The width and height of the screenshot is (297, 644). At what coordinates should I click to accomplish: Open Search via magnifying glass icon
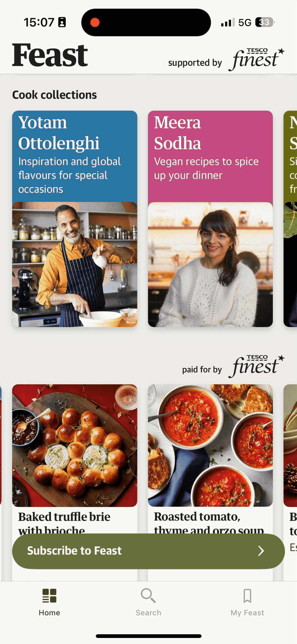click(148, 595)
